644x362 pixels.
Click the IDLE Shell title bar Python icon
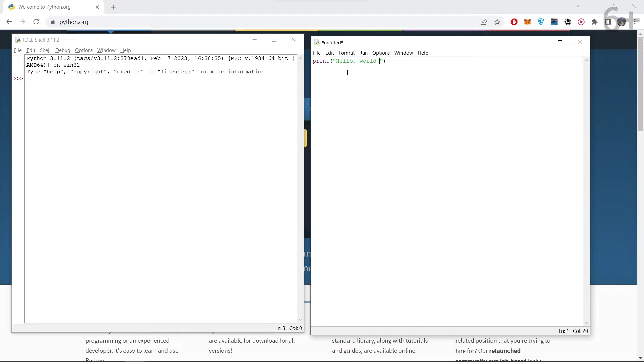pyautogui.click(x=18, y=40)
